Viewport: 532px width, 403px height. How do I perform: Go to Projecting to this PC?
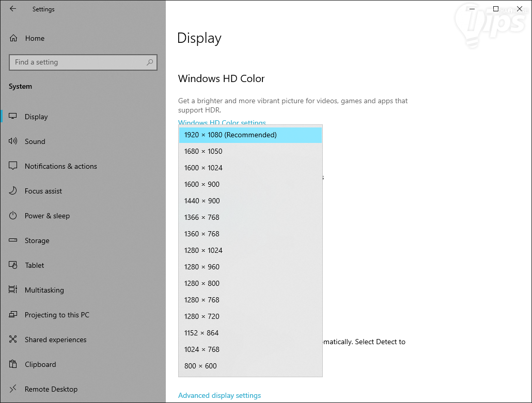(57, 315)
